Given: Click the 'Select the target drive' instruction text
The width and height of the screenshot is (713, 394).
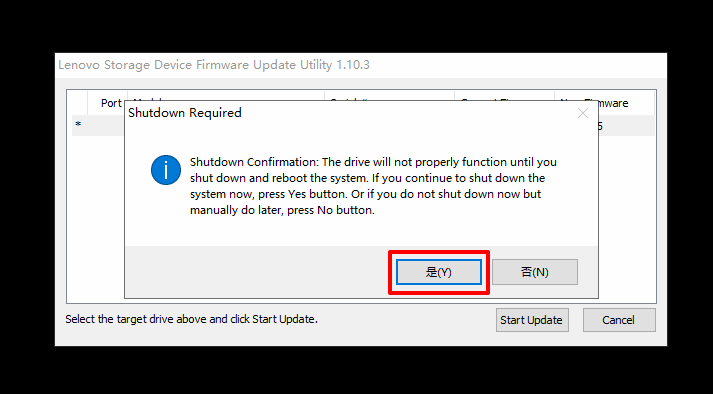Looking at the screenshot, I should pos(191,319).
